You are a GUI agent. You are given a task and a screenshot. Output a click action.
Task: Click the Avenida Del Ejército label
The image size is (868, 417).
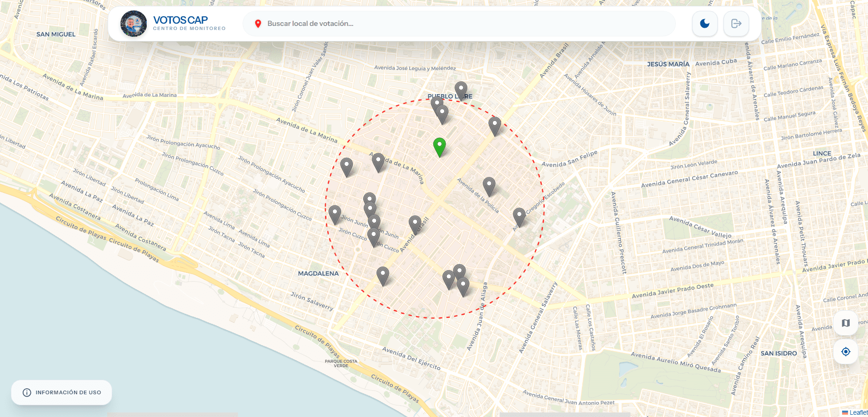click(x=412, y=358)
